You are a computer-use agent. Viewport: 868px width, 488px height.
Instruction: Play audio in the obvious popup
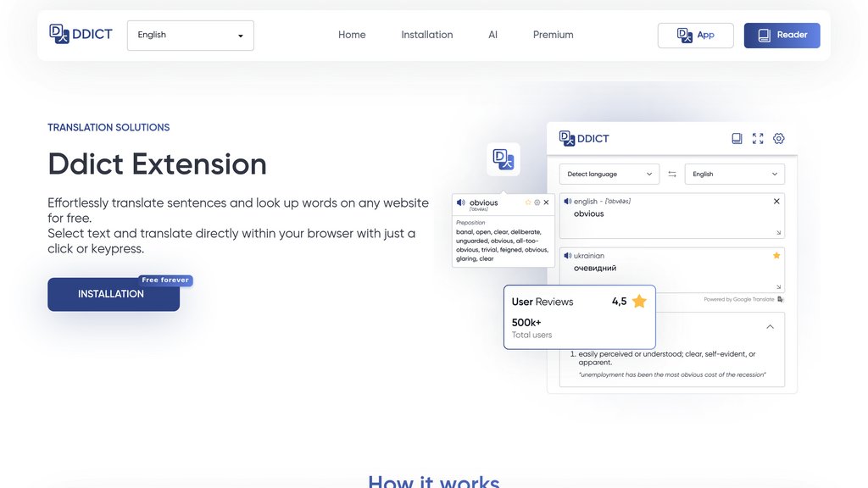click(460, 202)
